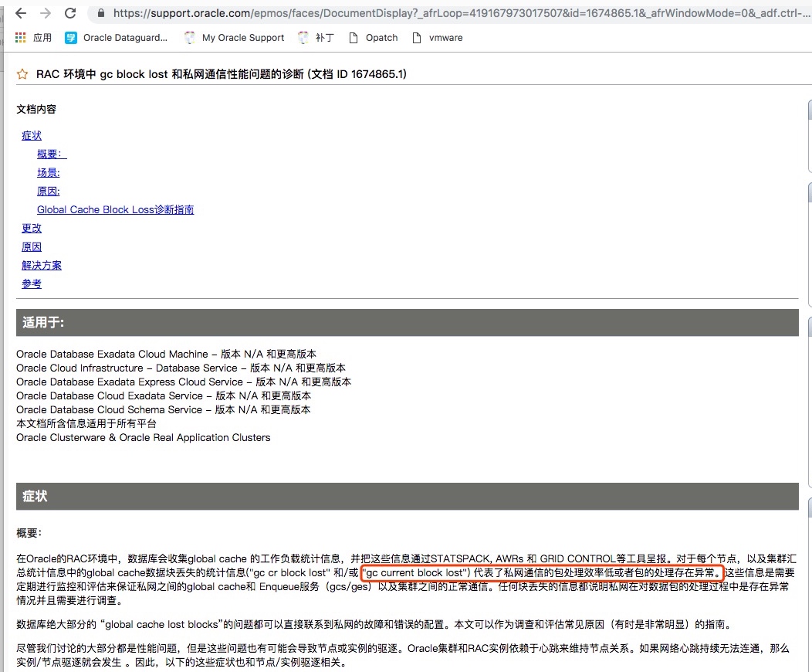Open the 参考 link
The image size is (812, 672).
click(x=31, y=283)
